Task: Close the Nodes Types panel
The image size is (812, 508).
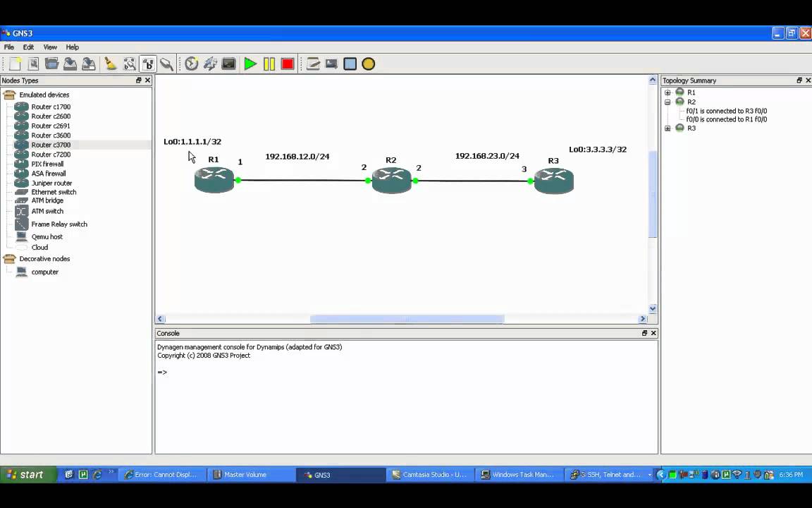Action: pos(147,80)
